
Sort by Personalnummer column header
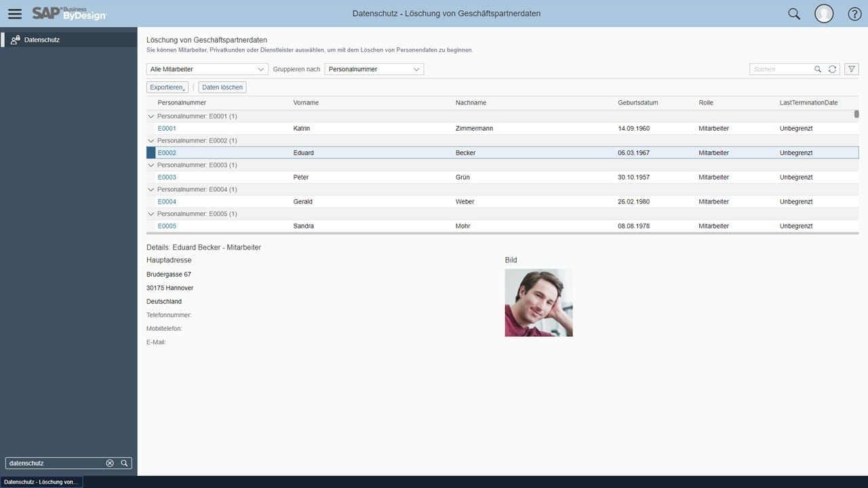click(182, 103)
